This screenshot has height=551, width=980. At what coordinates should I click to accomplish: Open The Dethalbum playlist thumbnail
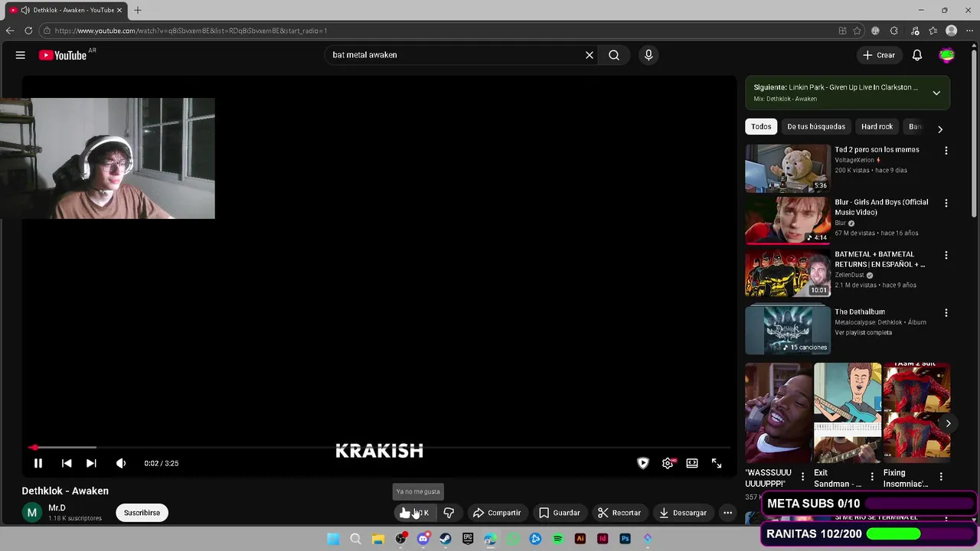click(788, 330)
